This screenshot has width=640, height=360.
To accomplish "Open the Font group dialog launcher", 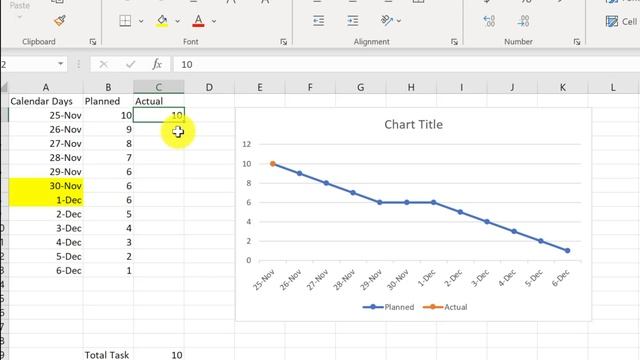I will 284,42.
